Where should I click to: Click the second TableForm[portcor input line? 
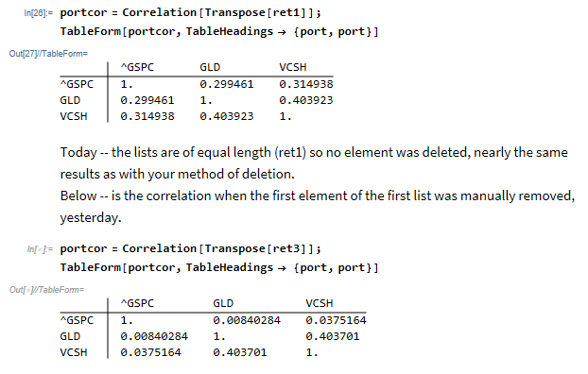(219, 267)
